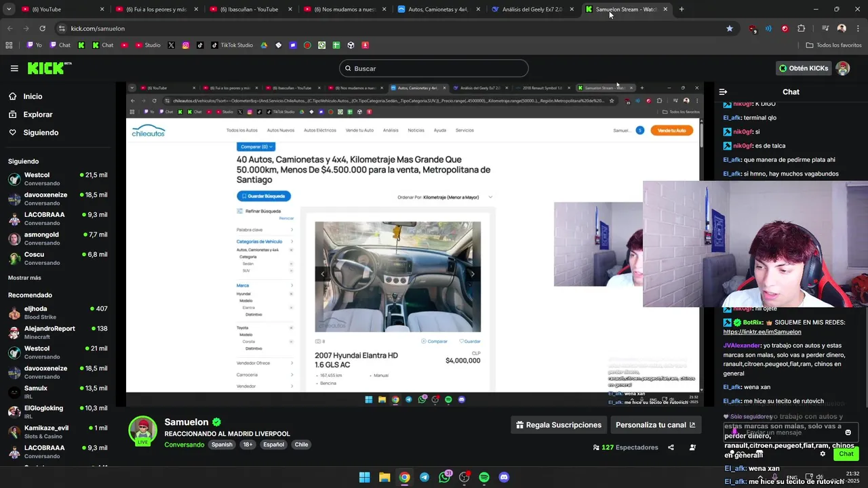Click the Conversando category link

click(184, 445)
